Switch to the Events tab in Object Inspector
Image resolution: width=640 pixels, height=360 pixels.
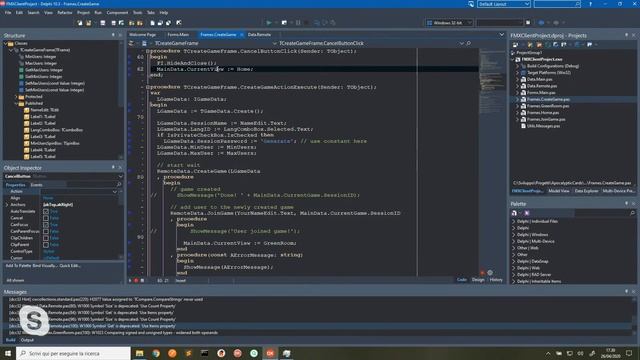pos(36,185)
